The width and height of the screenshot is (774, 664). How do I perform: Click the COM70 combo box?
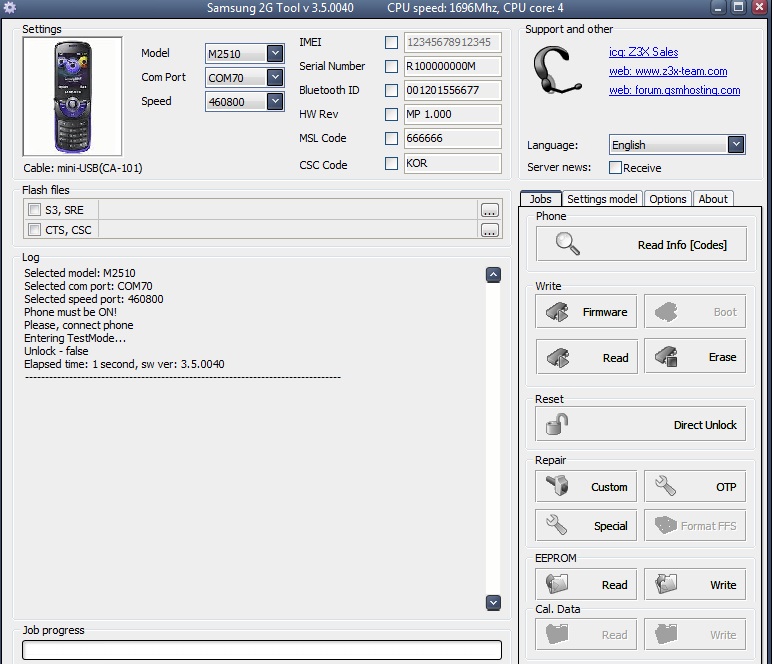coord(245,78)
